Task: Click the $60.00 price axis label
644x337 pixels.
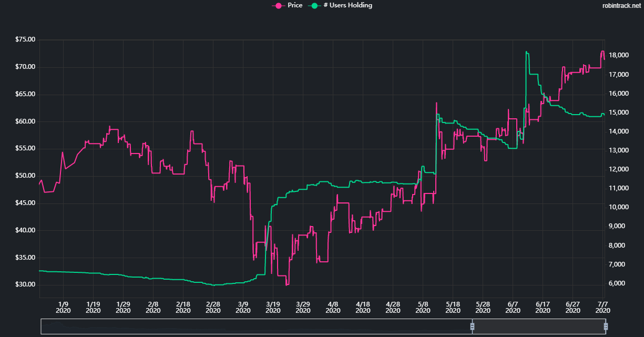Action: pyautogui.click(x=25, y=121)
